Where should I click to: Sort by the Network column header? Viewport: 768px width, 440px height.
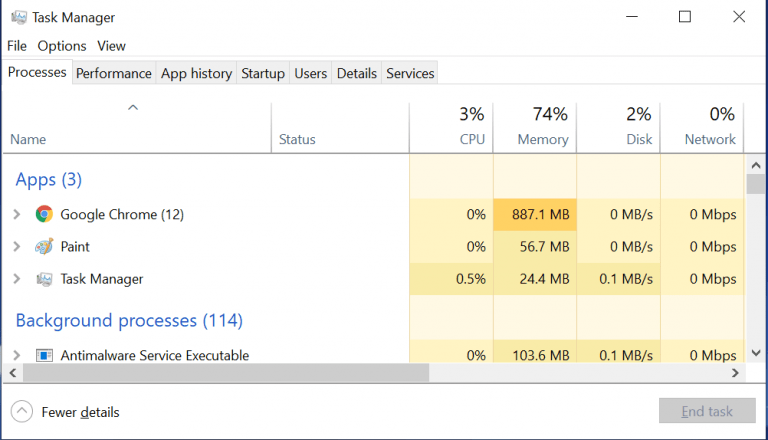pos(702,128)
